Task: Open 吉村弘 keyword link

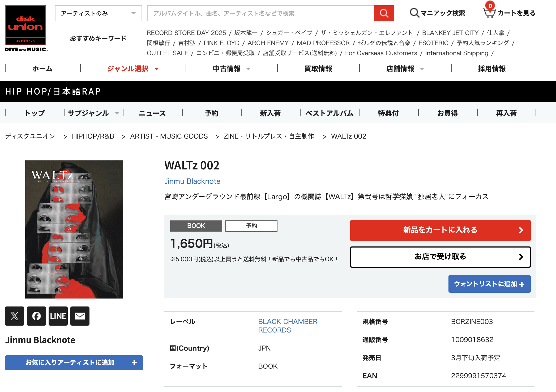Action: [x=187, y=43]
